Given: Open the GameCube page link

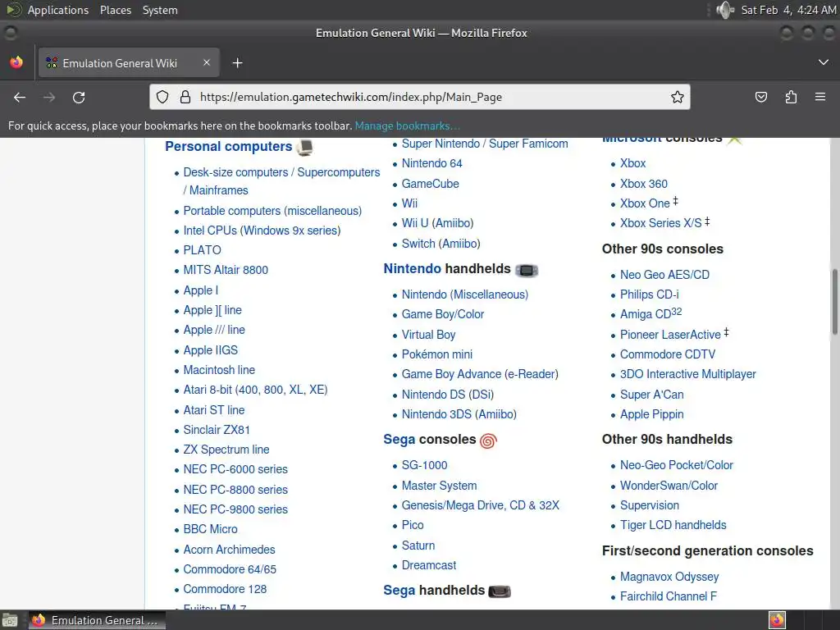Looking at the screenshot, I should (x=430, y=184).
